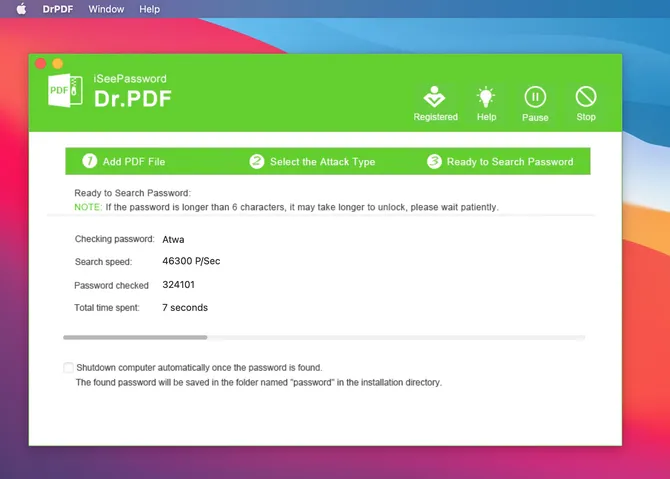Click the total time value 7 seconds
670x479 pixels.
(x=185, y=308)
